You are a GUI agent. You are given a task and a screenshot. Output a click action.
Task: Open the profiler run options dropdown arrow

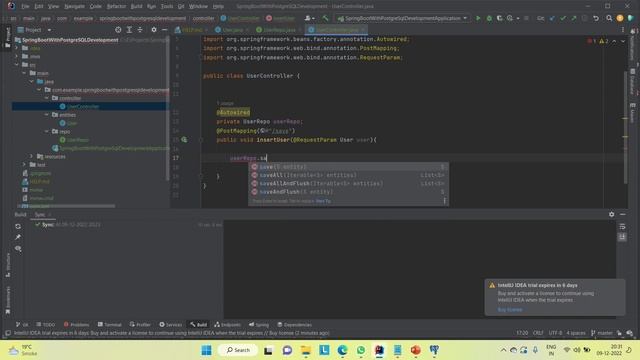point(518,18)
